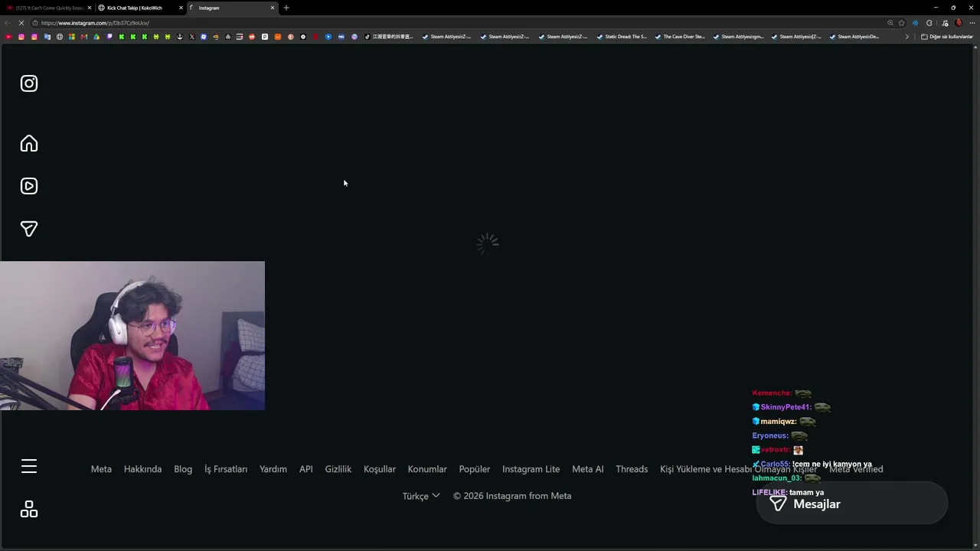980x551 pixels.
Task: Click chat username Eryoneus
Action: [770, 435]
